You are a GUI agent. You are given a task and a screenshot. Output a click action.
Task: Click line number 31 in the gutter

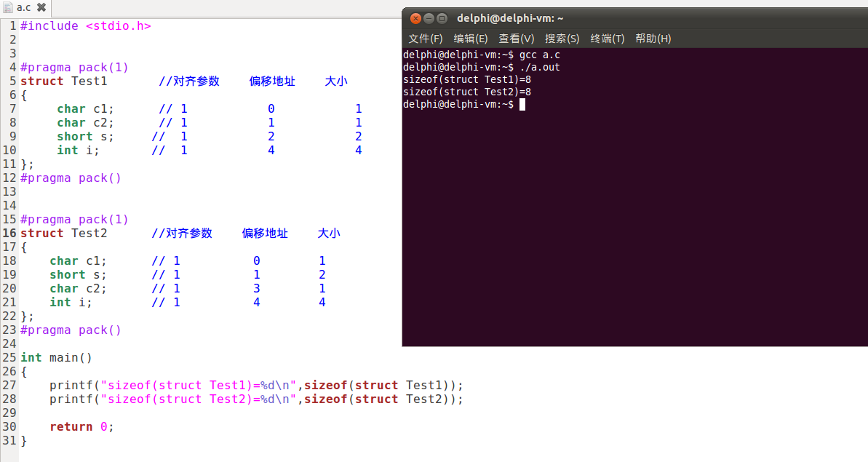9,441
